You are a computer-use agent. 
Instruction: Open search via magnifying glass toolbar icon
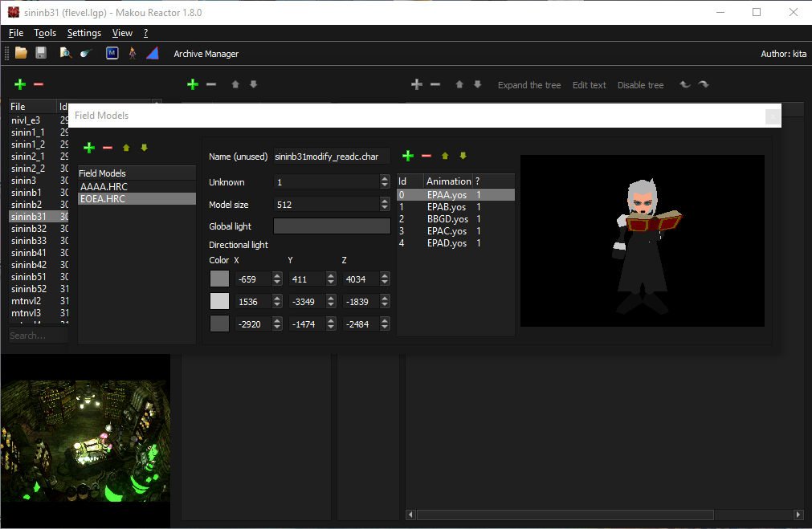65,53
